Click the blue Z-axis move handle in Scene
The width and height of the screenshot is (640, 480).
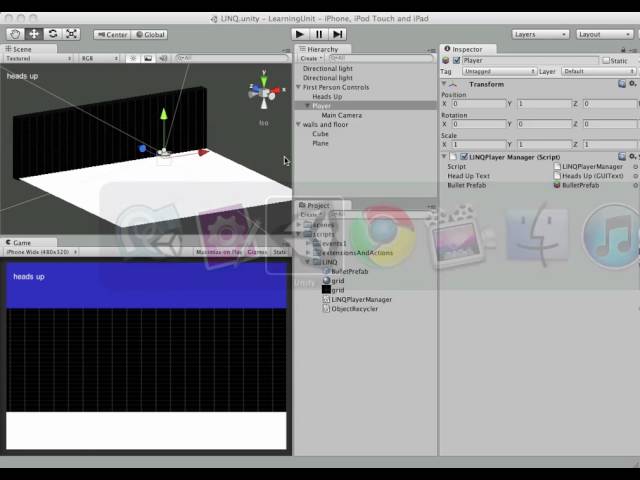click(142, 149)
